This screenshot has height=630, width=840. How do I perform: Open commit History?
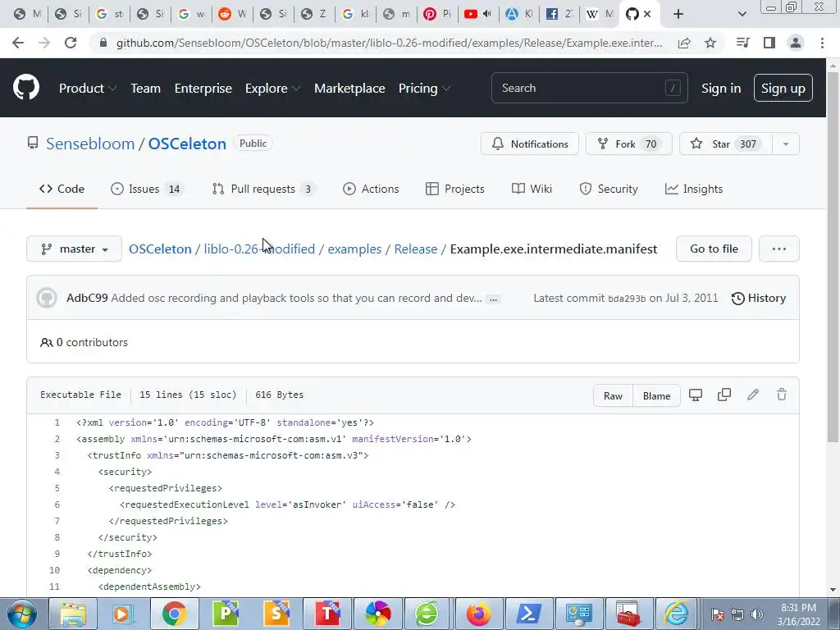coord(758,299)
